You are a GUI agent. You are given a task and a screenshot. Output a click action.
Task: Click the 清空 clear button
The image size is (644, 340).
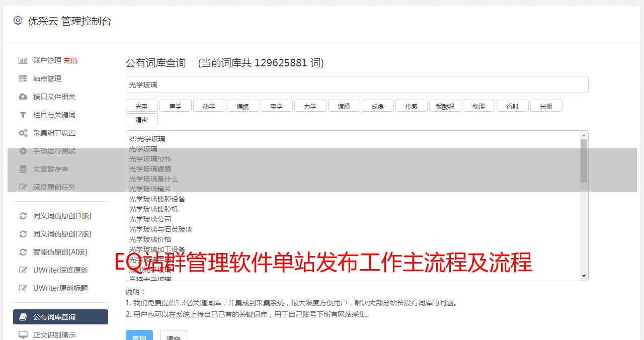(x=174, y=336)
